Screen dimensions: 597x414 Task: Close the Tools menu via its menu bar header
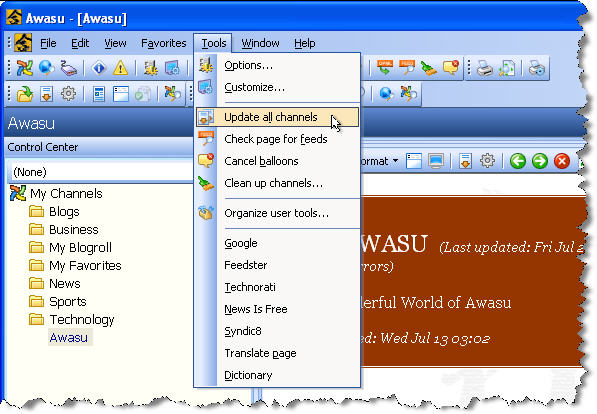coord(213,43)
